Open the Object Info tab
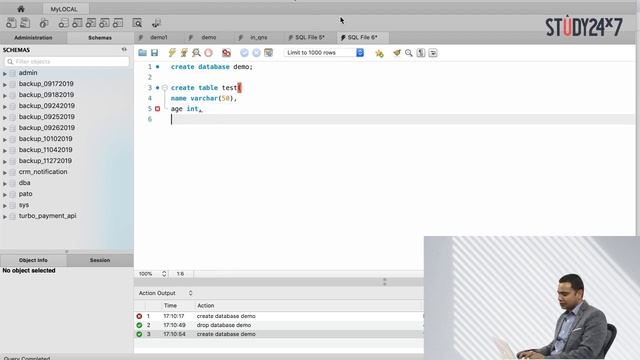Image resolution: width=640 pixels, height=360 pixels. click(x=33, y=260)
